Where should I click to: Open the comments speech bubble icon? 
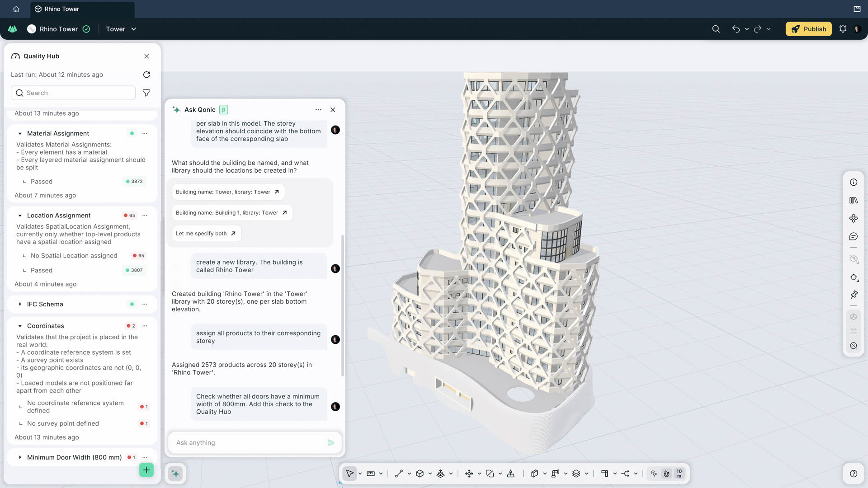pos(854,236)
